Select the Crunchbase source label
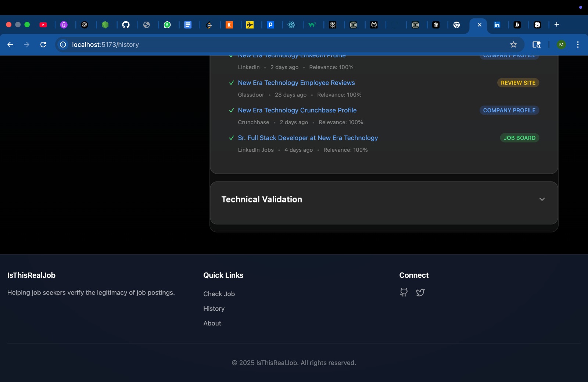This screenshot has width=588, height=382. [x=253, y=122]
